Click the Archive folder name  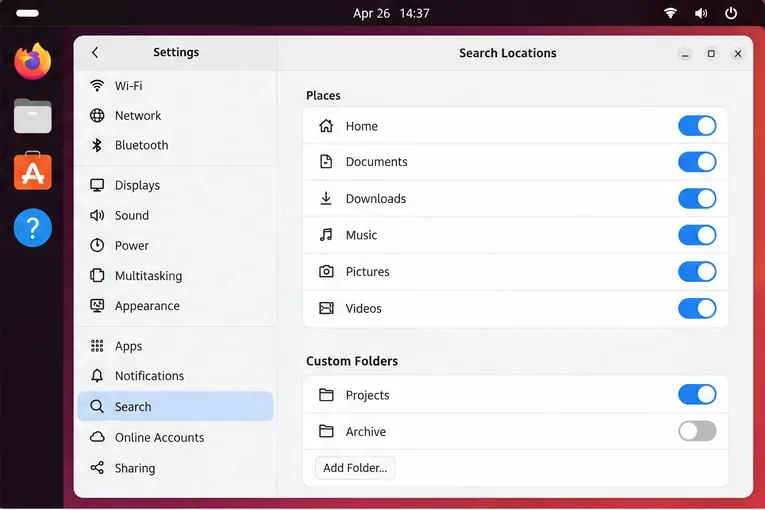click(x=365, y=431)
